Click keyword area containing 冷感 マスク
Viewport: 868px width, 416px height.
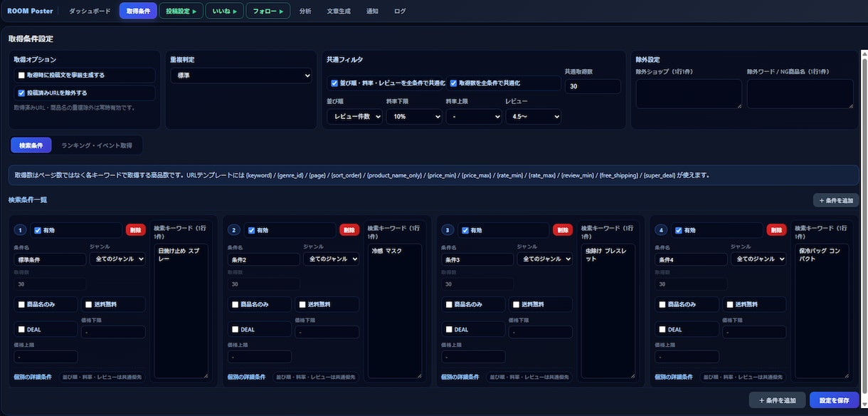tap(395, 311)
